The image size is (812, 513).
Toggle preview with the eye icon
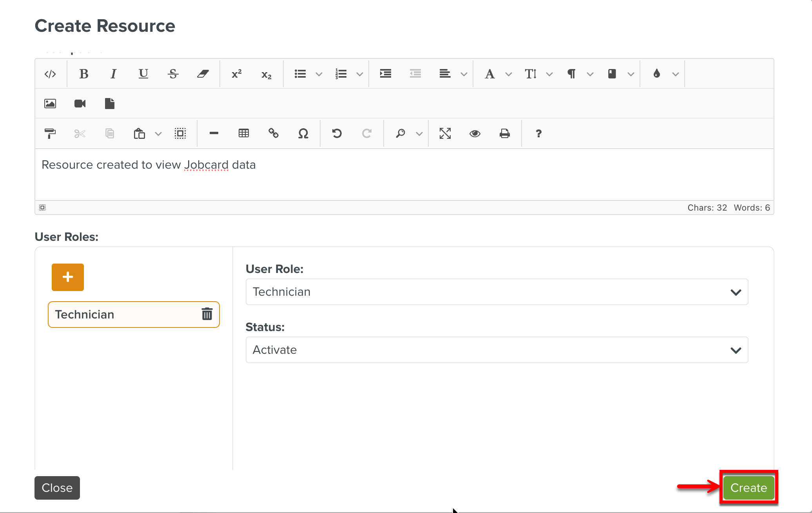point(475,133)
